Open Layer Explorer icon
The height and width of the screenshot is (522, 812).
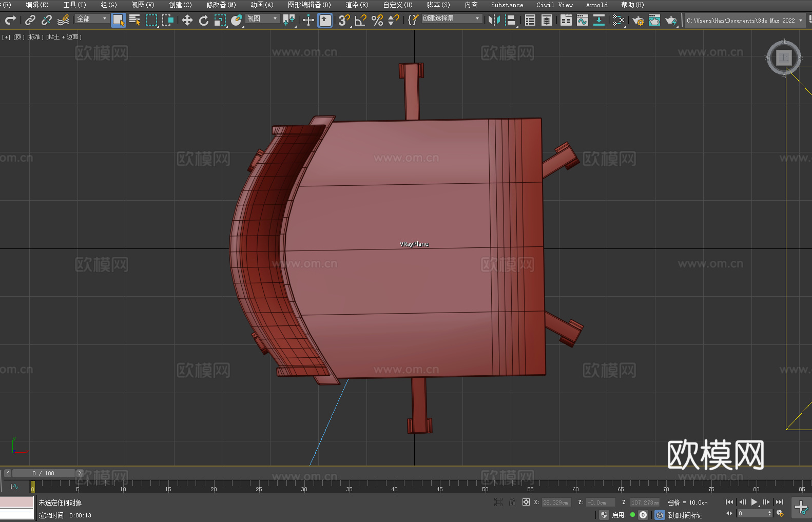coord(547,20)
